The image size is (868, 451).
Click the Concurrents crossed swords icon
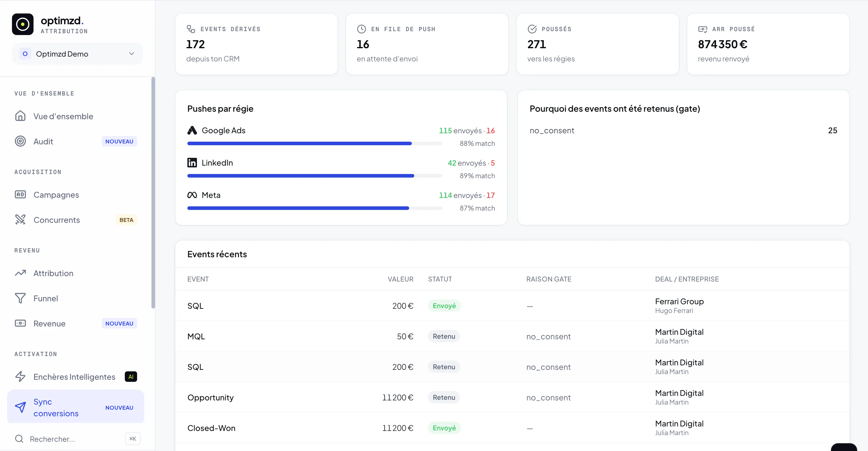(20, 220)
